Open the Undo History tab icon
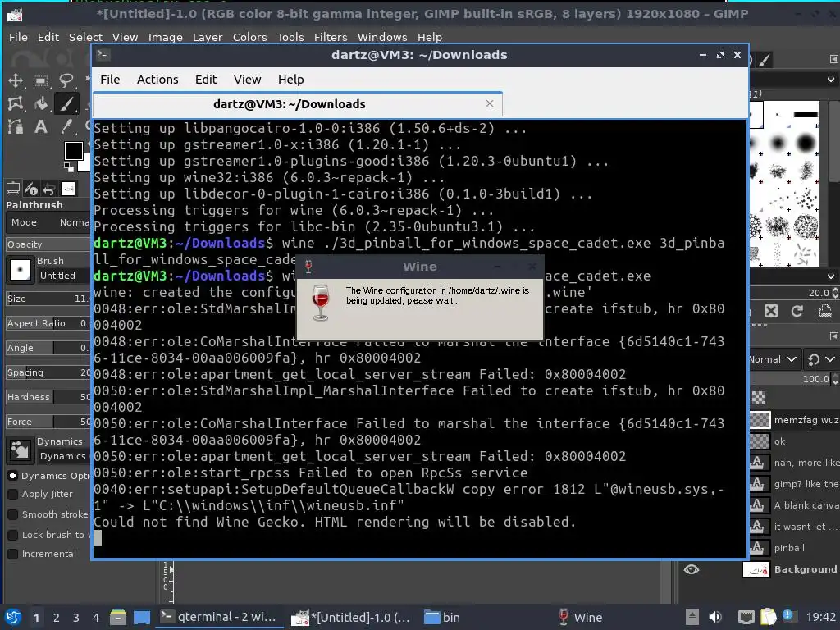 (49, 189)
